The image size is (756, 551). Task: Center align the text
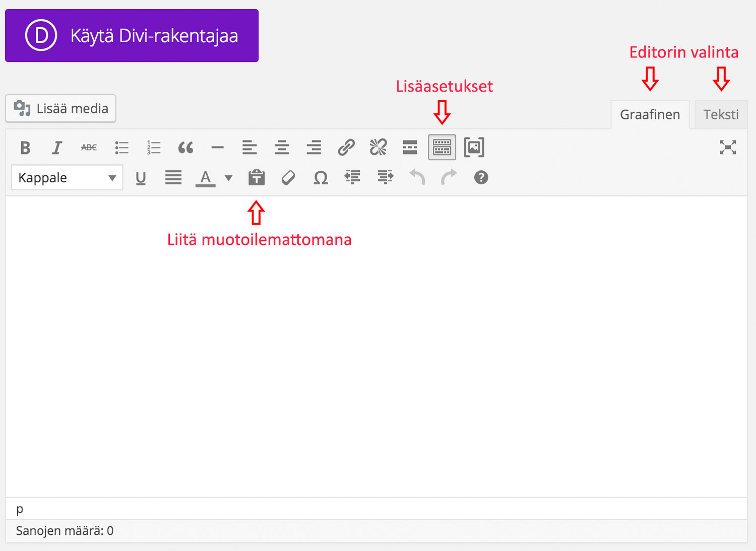282,148
